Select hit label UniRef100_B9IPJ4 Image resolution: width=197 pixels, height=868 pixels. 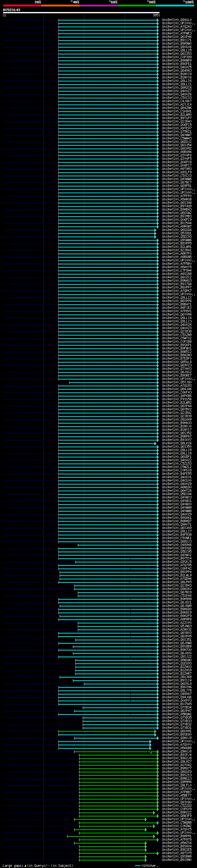click(x=176, y=754)
